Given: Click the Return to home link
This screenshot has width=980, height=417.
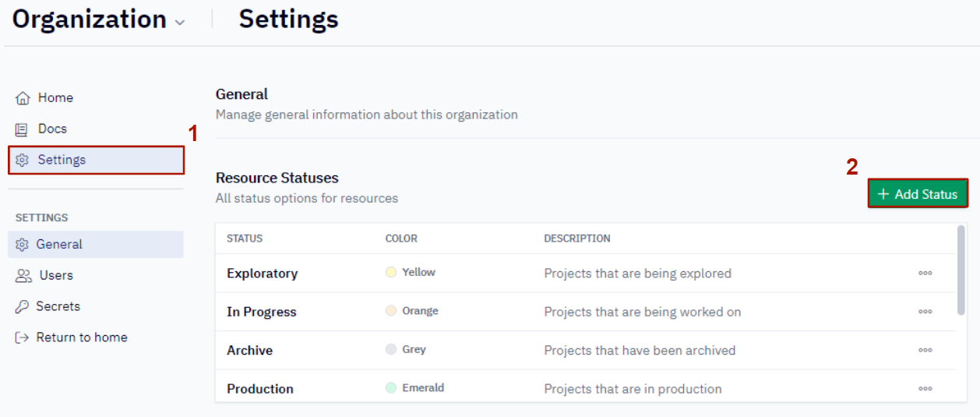Looking at the screenshot, I should click(81, 337).
